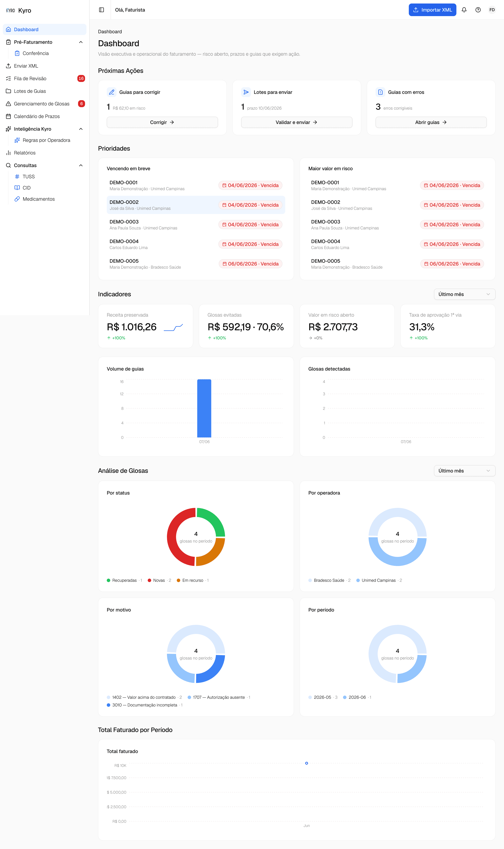
Task: Open the help question-mark icon
Action: [478, 10]
